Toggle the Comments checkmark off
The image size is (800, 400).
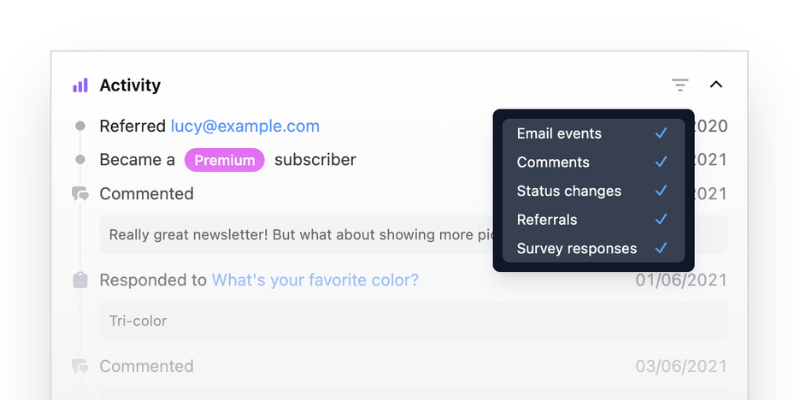(661, 162)
